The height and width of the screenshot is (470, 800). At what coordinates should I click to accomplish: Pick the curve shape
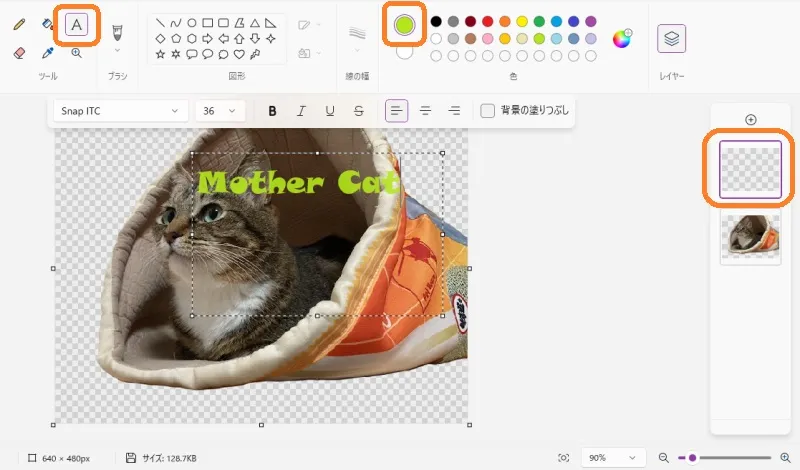(176, 23)
